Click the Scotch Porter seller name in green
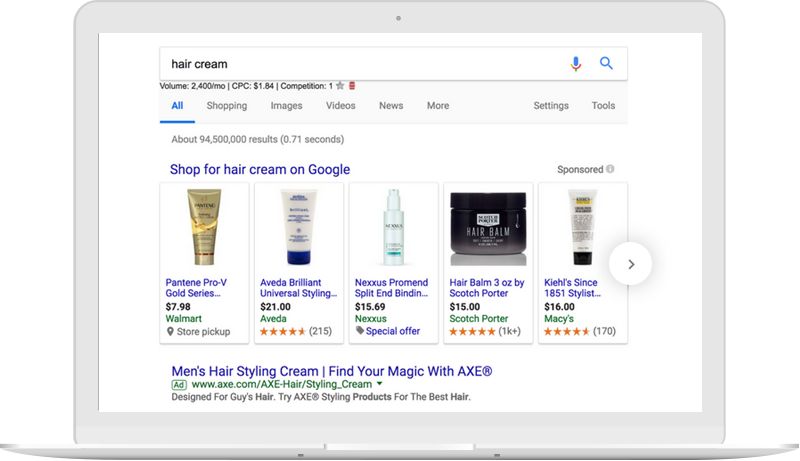The width and height of the screenshot is (800, 461). pyautogui.click(x=479, y=319)
